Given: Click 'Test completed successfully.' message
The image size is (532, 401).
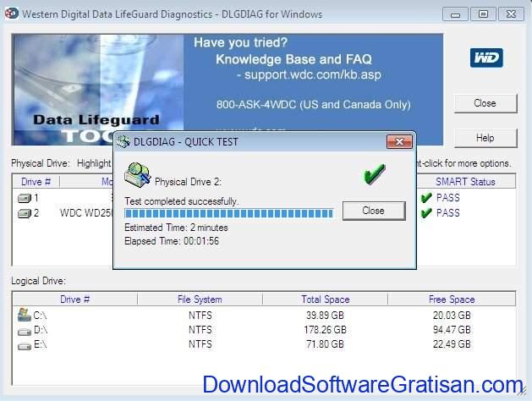Looking at the screenshot, I should pos(182,201).
